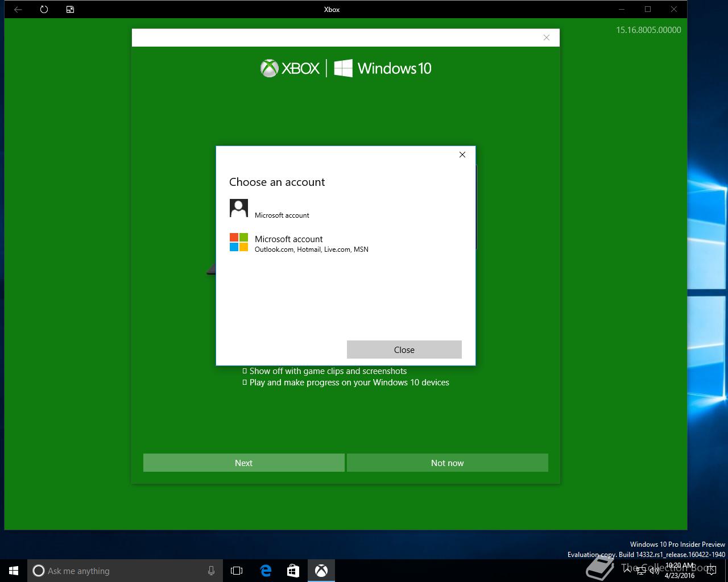Screen dimensions: 728x582
Task: Maximize the Xbox window
Action: tap(647, 9)
